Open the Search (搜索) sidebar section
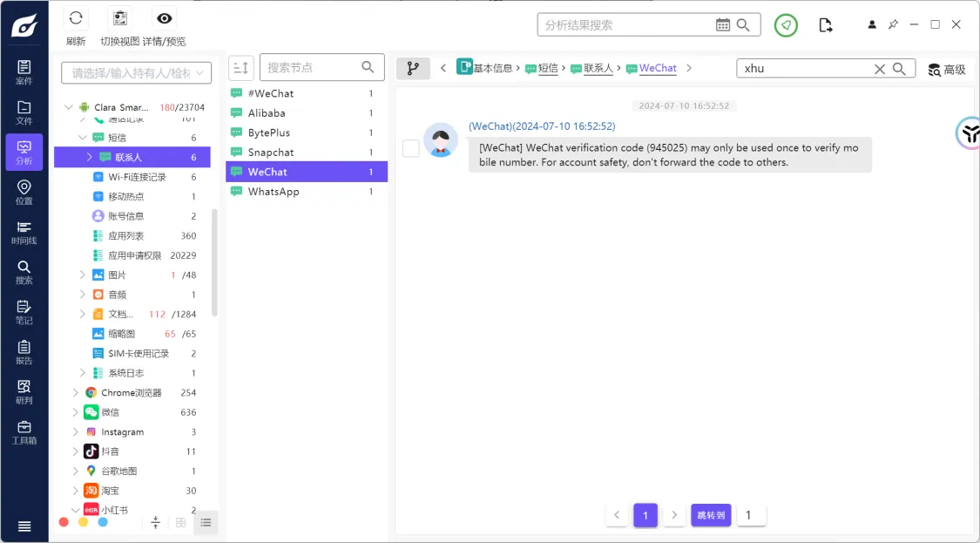This screenshot has width=980, height=543. coord(24,272)
